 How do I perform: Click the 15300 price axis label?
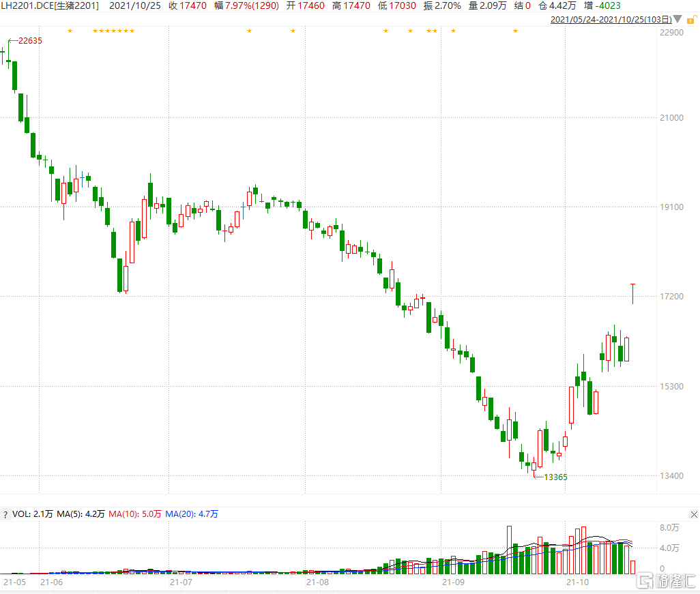[671, 387]
